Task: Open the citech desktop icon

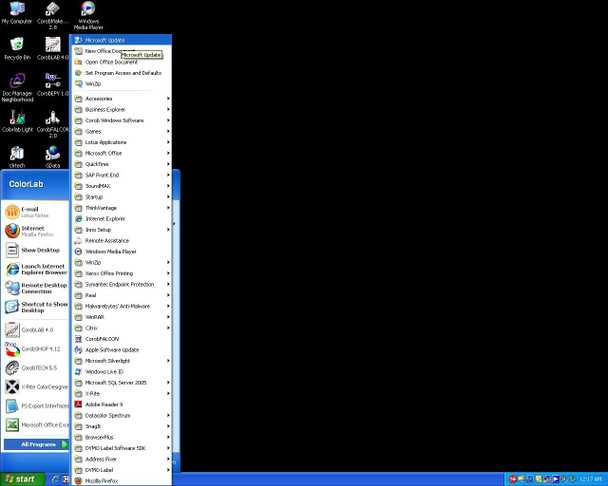Action: pyautogui.click(x=17, y=157)
